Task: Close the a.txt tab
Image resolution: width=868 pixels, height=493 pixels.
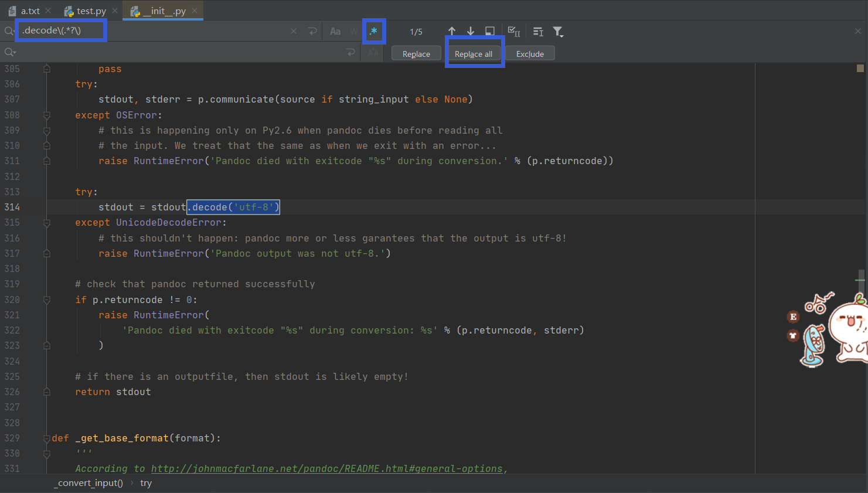Action: point(48,11)
